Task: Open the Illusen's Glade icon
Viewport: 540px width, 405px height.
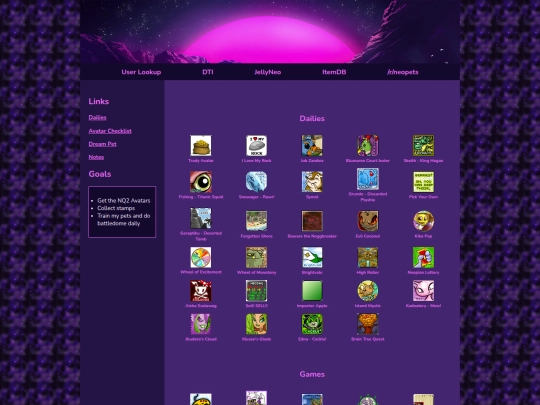Action: (x=257, y=324)
